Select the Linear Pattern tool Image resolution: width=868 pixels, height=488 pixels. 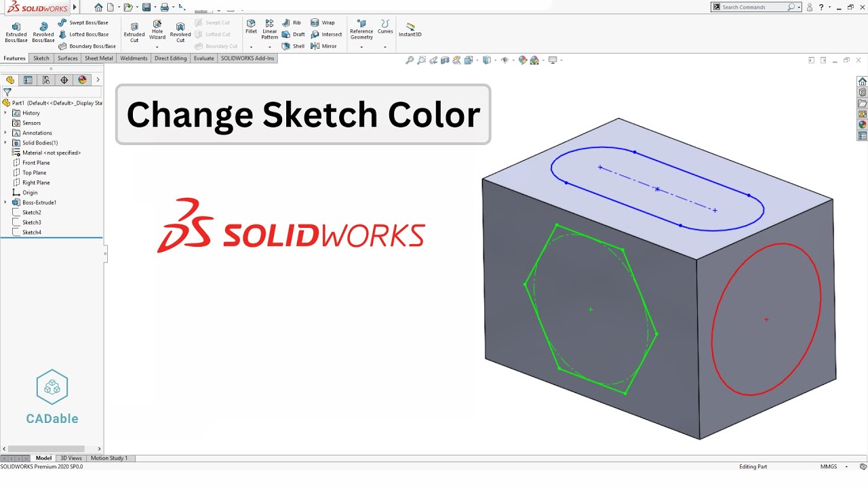click(270, 29)
